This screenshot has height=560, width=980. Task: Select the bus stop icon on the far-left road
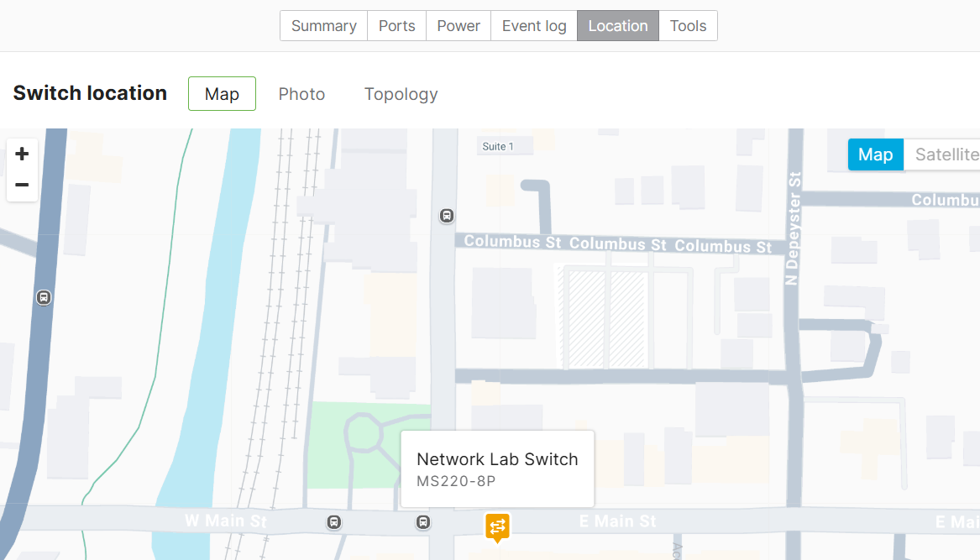43,297
